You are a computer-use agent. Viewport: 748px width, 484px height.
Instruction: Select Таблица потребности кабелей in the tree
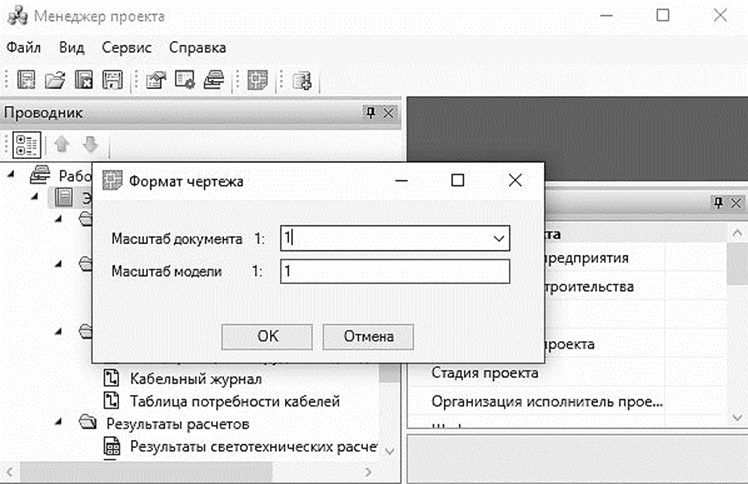(235, 401)
